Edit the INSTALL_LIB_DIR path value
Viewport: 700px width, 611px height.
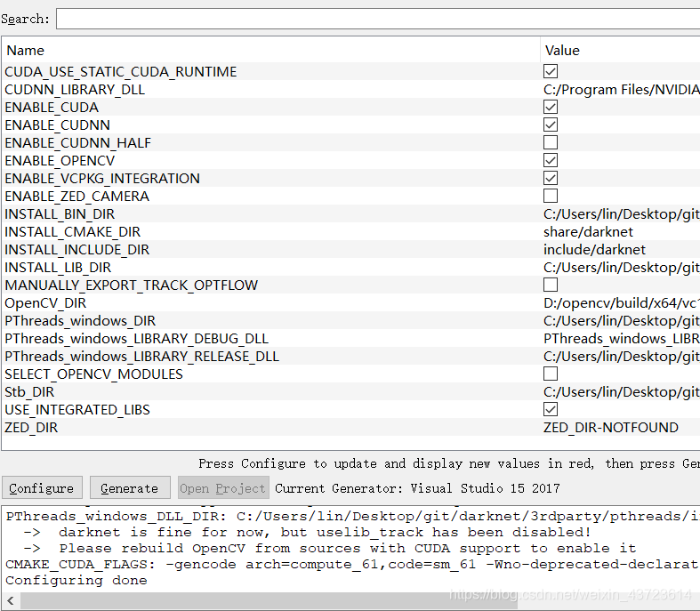[x=622, y=268]
